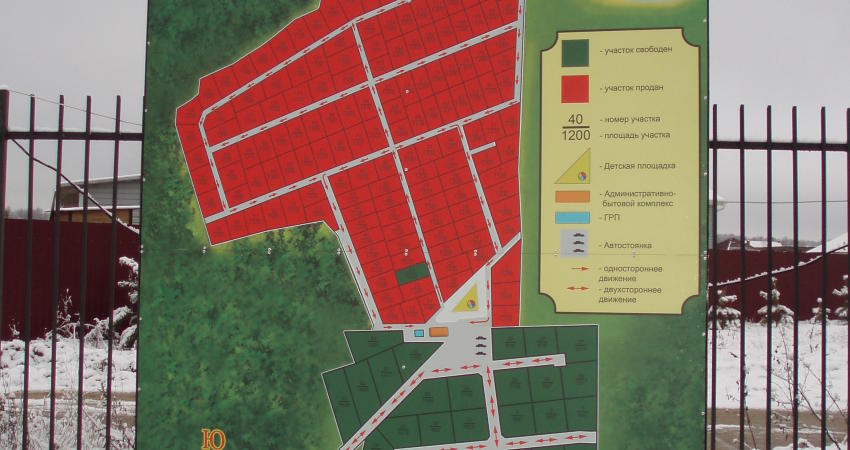Image resolution: width=850 pixels, height=450 pixels.
Task: Click the 'площадь участка' legend text
Action: coord(635,135)
